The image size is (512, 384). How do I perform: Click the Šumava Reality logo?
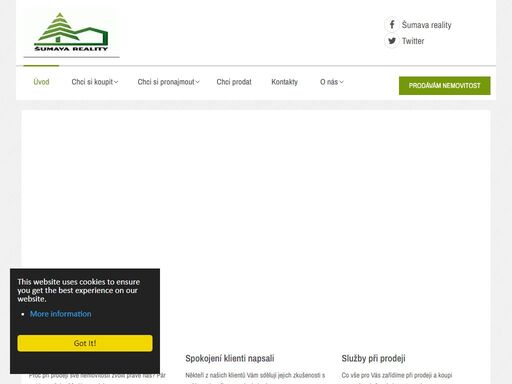click(71, 32)
